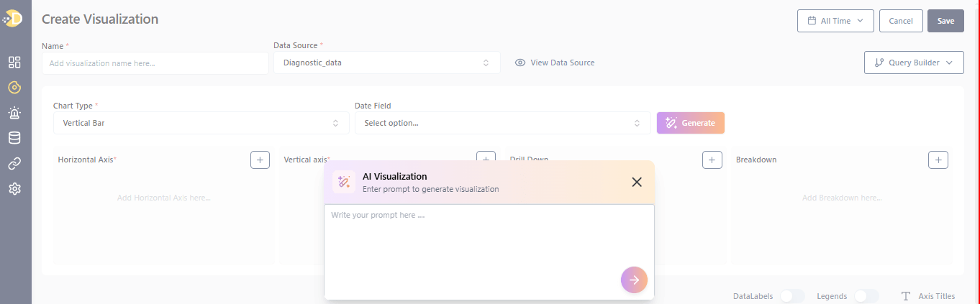Add a field to Horizontal Axis
Image resolution: width=980 pixels, height=304 pixels.
click(260, 160)
